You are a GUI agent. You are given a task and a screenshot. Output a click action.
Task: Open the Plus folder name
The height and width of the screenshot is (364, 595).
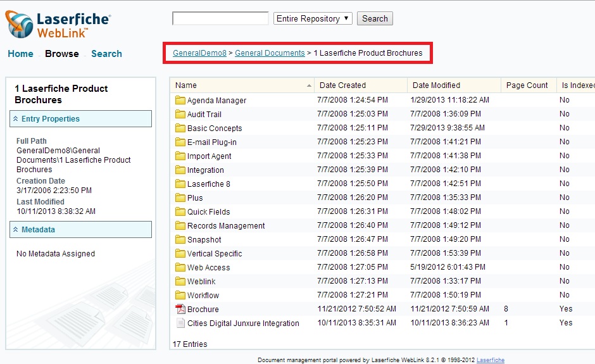[x=195, y=198]
